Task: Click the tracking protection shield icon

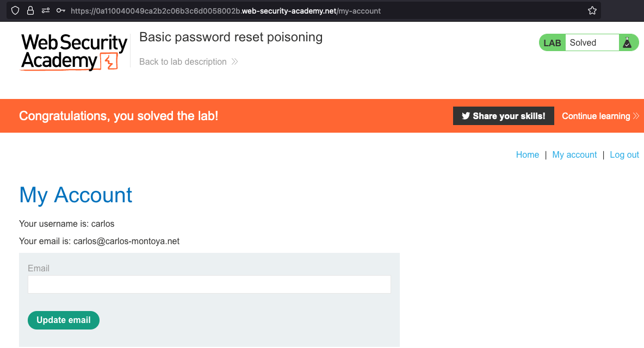Action: [15, 11]
